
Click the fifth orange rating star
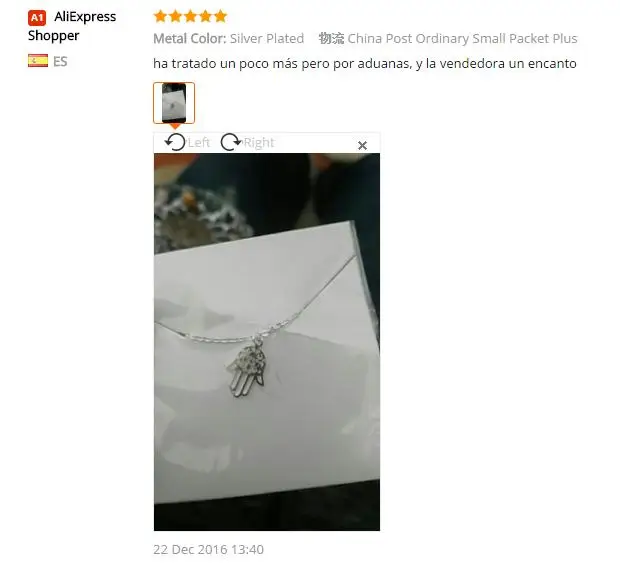pyautogui.click(x=221, y=16)
